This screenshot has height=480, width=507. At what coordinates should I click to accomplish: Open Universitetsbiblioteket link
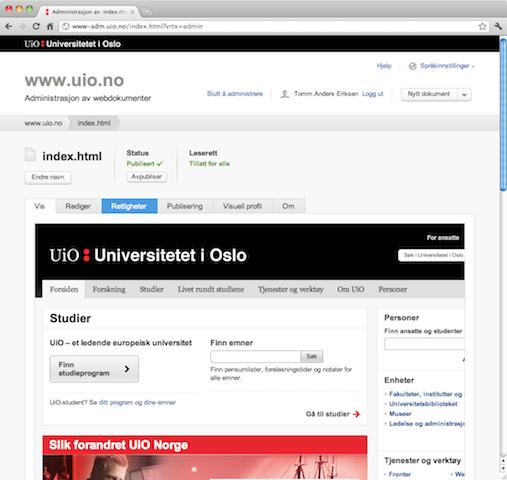pos(423,404)
